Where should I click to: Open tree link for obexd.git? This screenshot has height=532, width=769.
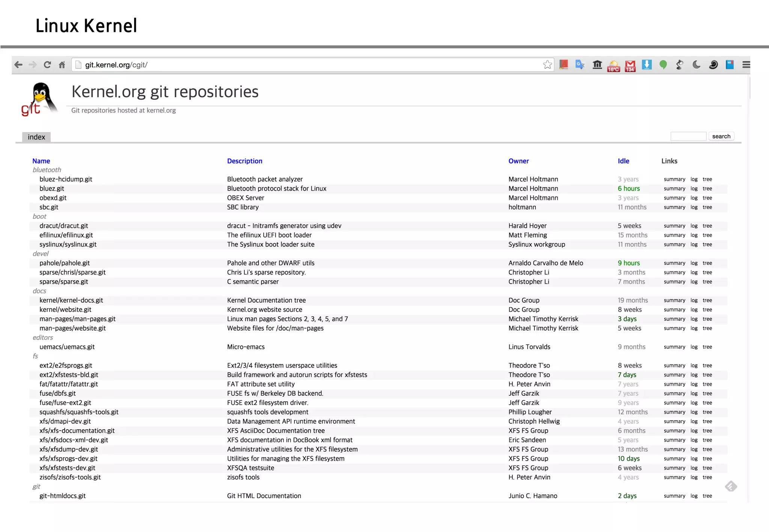(707, 198)
